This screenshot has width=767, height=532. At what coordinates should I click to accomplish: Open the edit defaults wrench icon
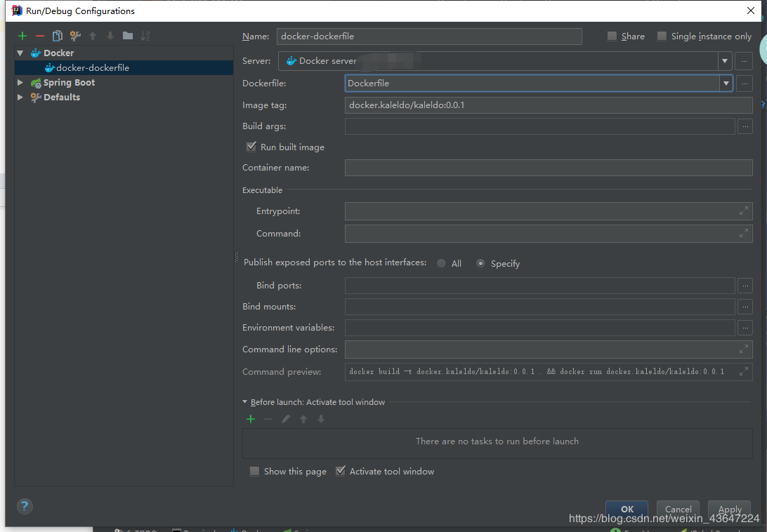click(x=75, y=36)
